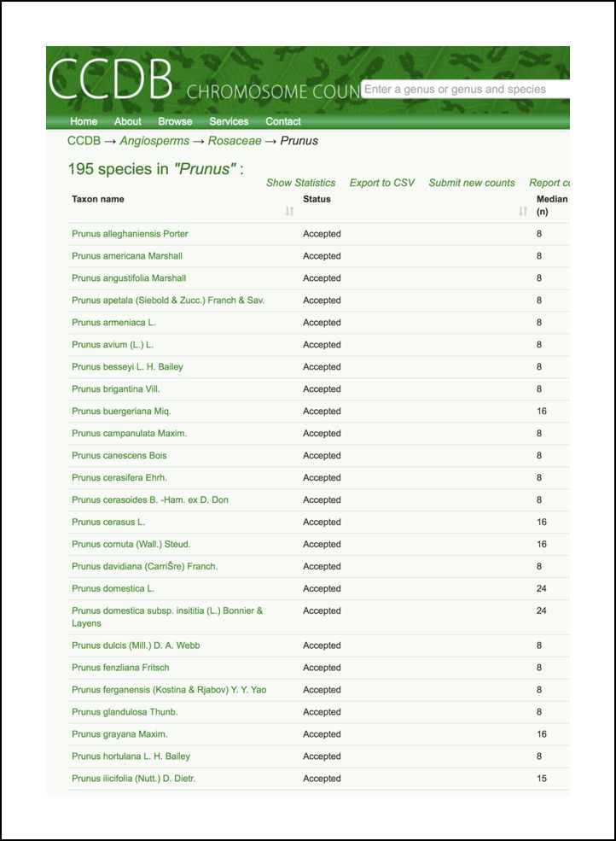Open Prunus alleghaniensis Porter entry

tap(130, 234)
